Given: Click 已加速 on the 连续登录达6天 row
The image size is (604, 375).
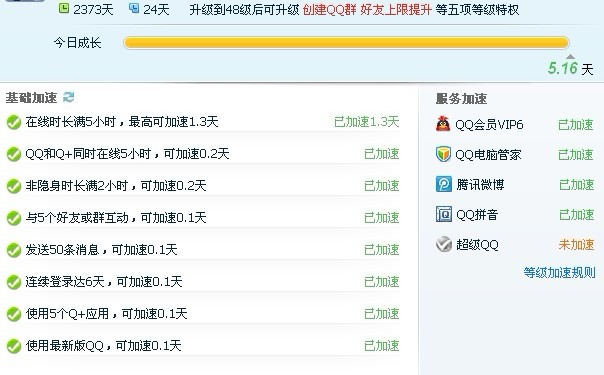Looking at the screenshot, I should click(x=382, y=281).
